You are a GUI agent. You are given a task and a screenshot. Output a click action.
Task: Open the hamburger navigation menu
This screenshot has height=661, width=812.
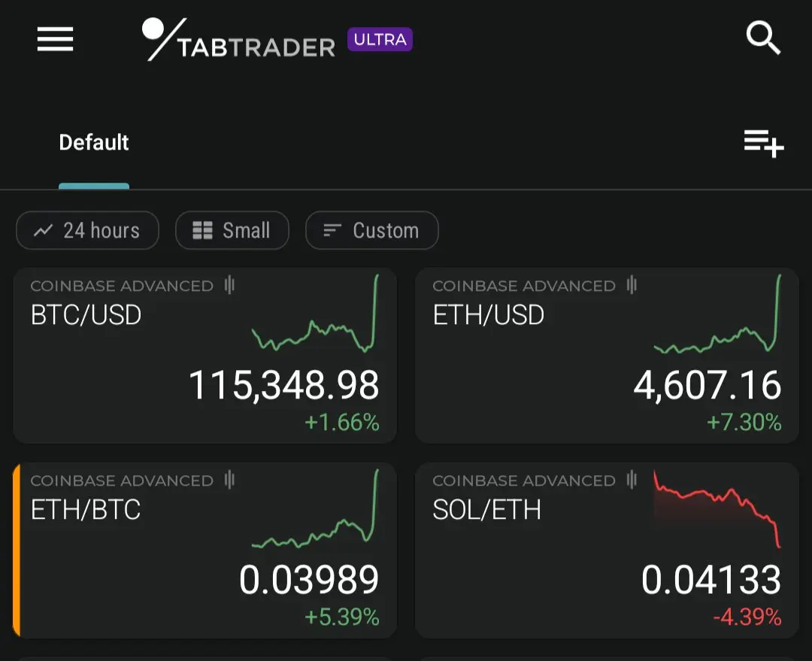point(55,39)
